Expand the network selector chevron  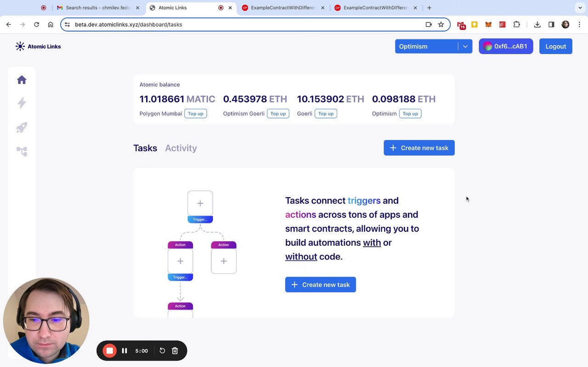465,46
